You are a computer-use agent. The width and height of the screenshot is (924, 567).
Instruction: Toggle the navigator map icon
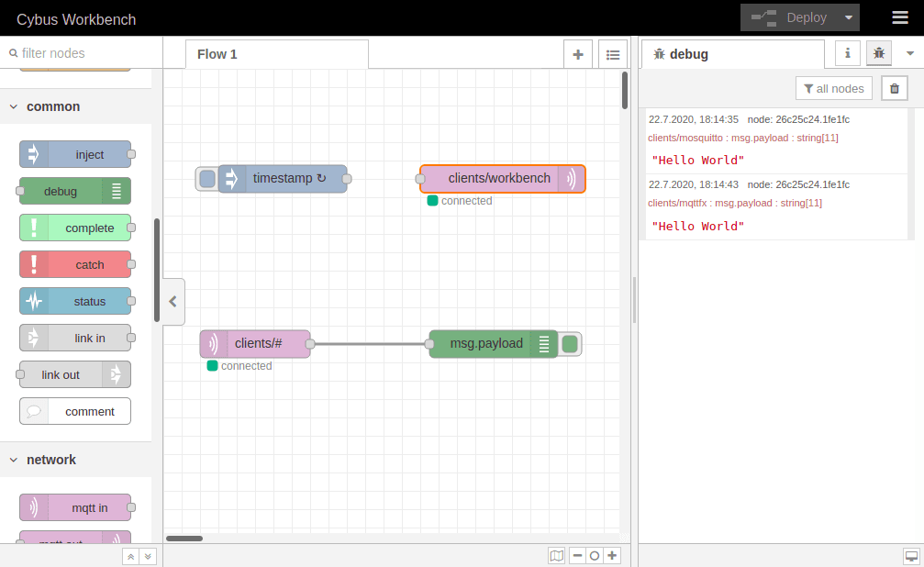tap(556, 555)
